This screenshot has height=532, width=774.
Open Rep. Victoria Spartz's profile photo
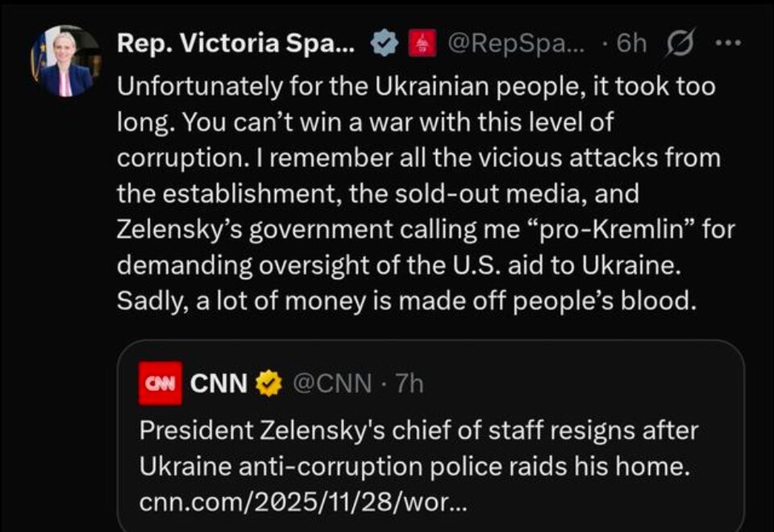(66, 62)
